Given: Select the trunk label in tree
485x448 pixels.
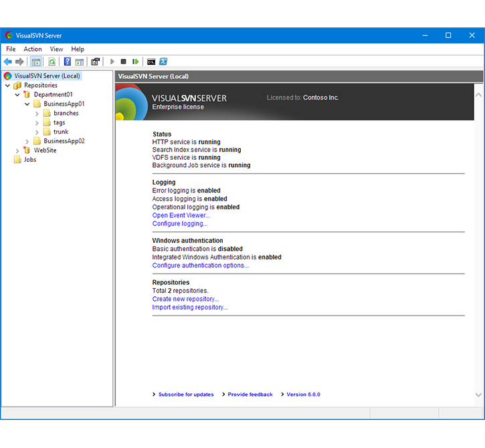Looking at the screenshot, I should [x=61, y=132].
